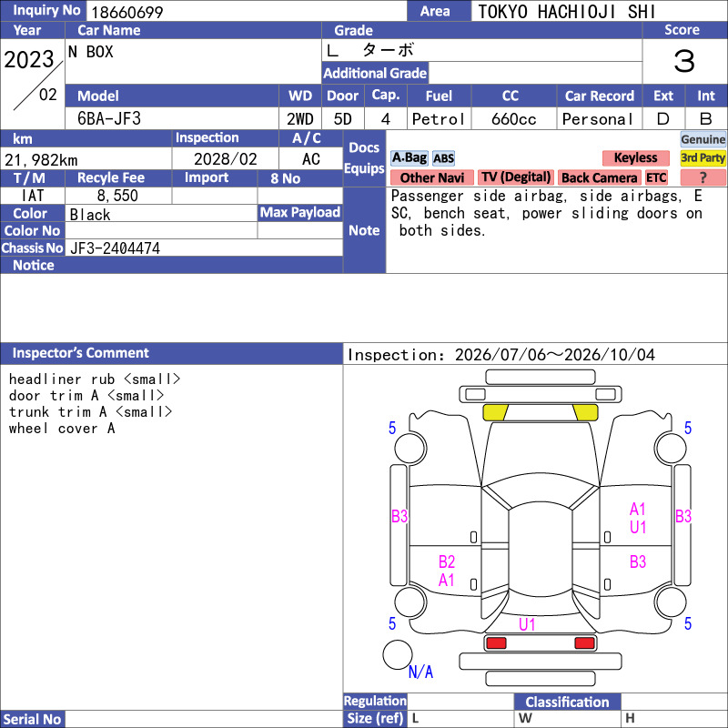Click the 3rd Party yellow badge
The width and height of the screenshot is (728, 728).
click(x=703, y=157)
